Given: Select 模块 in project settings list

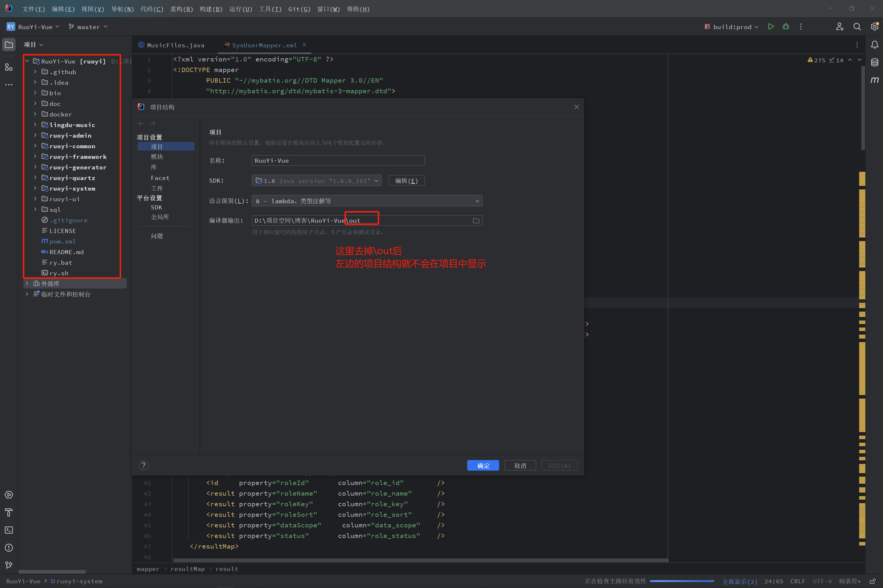Looking at the screenshot, I should (x=157, y=157).
